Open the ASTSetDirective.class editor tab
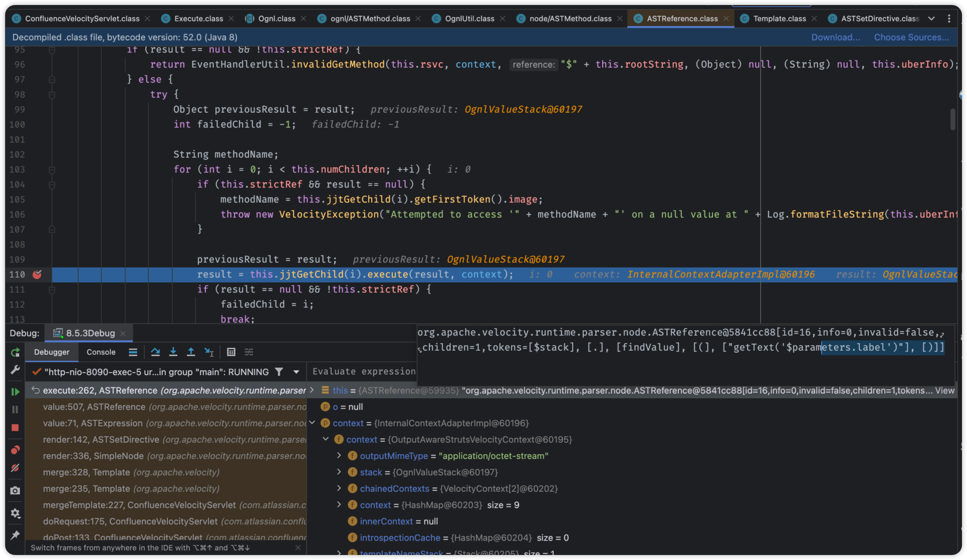Image resolution: width=967 pixels, height=560 pixels. [880, 19]
